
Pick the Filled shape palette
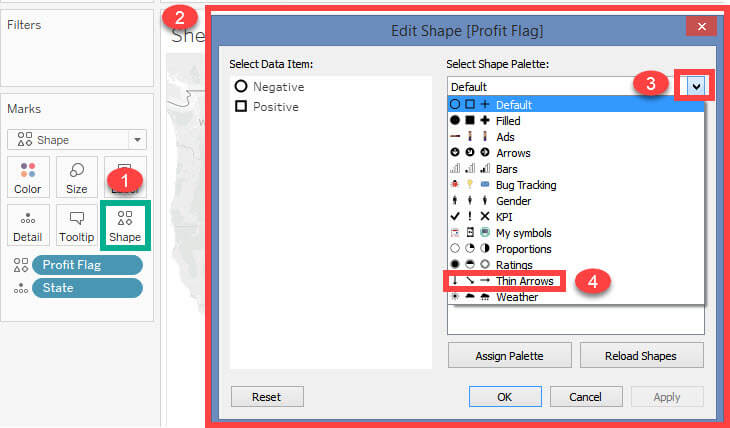507,121
